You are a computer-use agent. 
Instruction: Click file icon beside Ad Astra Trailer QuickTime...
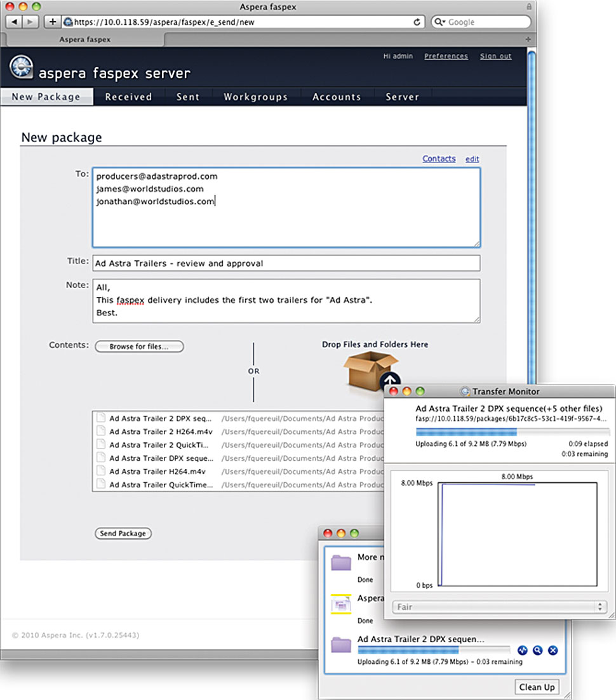[x=101, y=484]
